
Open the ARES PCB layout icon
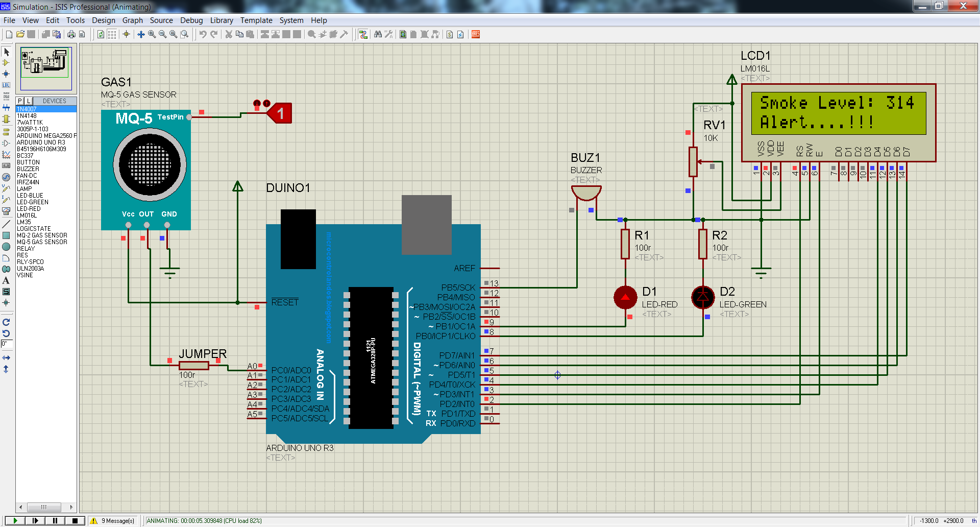coord(476,34)
